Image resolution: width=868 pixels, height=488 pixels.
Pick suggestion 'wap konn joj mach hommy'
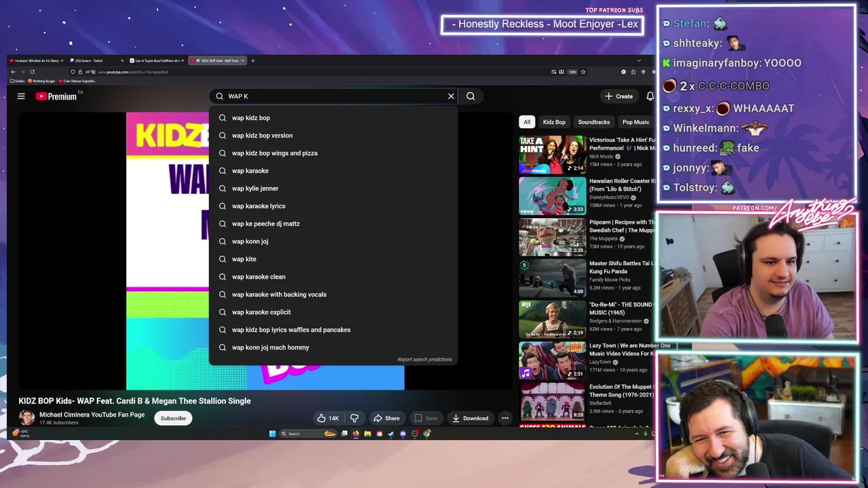click(333, 347)
